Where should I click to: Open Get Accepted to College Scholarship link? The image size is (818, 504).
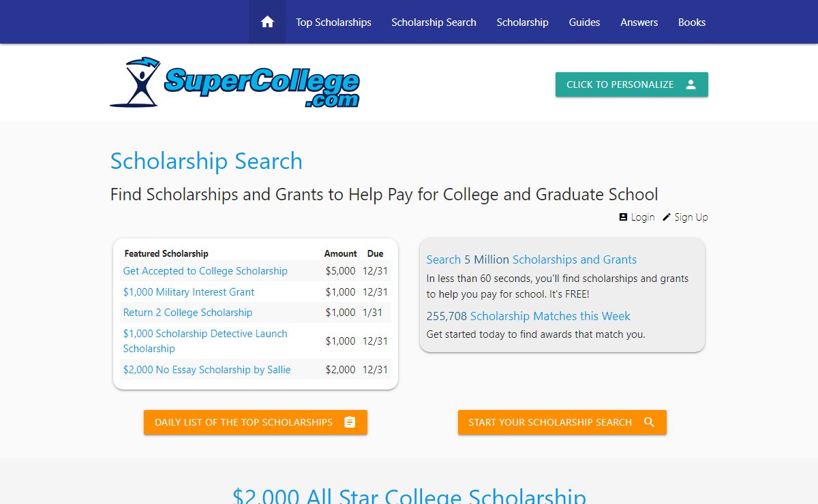[x=205, y=271]
